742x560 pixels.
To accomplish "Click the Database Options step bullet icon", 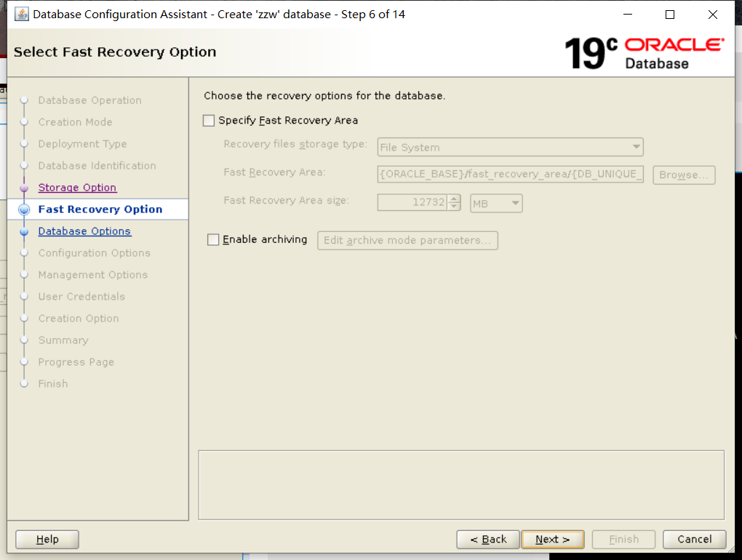I will [x=24, y=231].
